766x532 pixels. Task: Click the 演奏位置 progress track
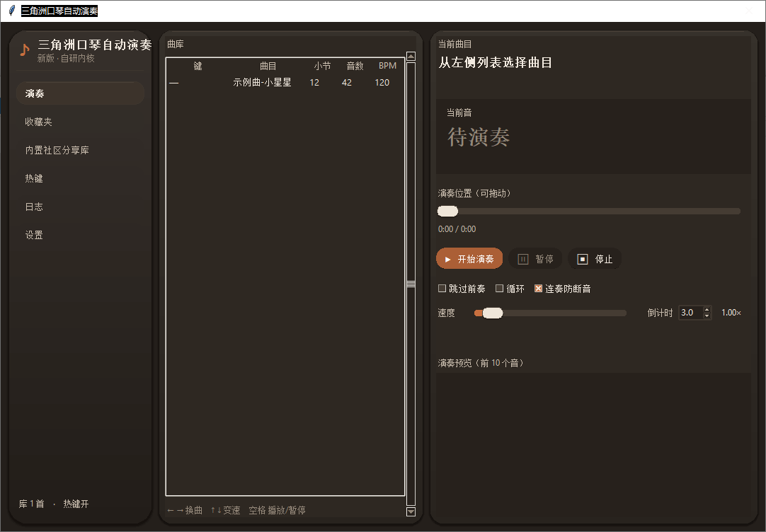click(589, 212)
